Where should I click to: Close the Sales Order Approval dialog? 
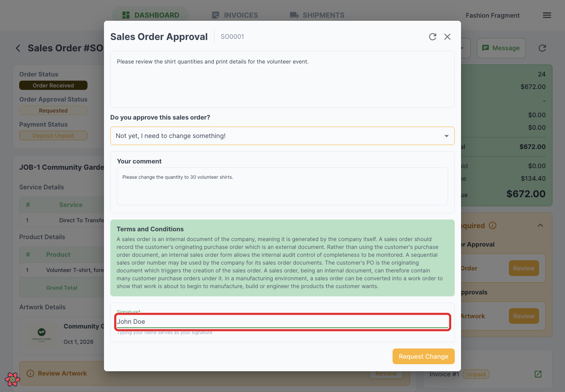(447, 37)
